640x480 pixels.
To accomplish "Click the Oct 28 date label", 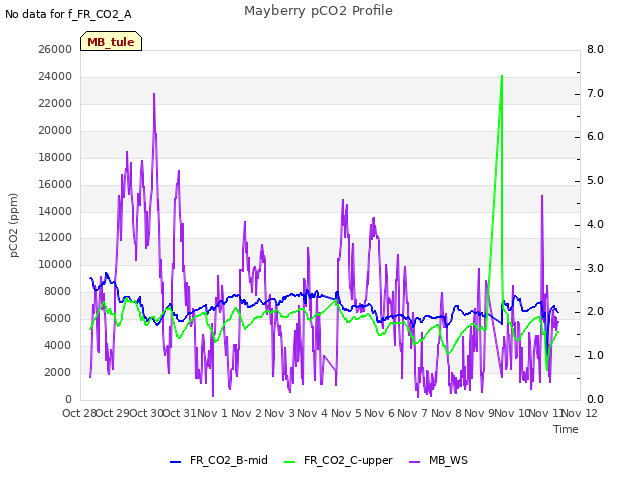I will (x=79, y=413).
